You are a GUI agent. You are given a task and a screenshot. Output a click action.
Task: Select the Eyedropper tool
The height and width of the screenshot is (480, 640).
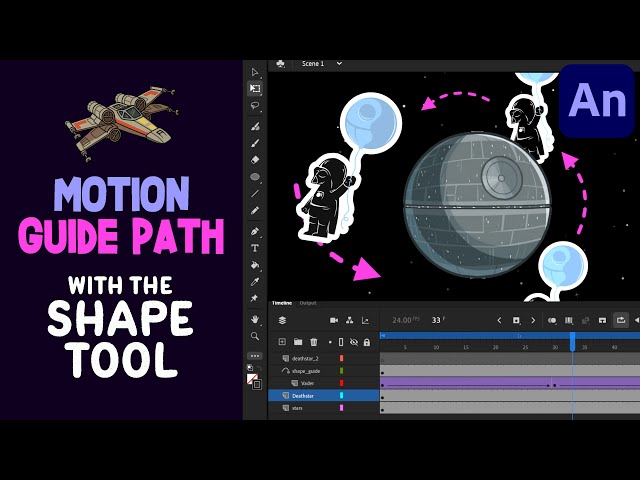[x=255, y=282]
